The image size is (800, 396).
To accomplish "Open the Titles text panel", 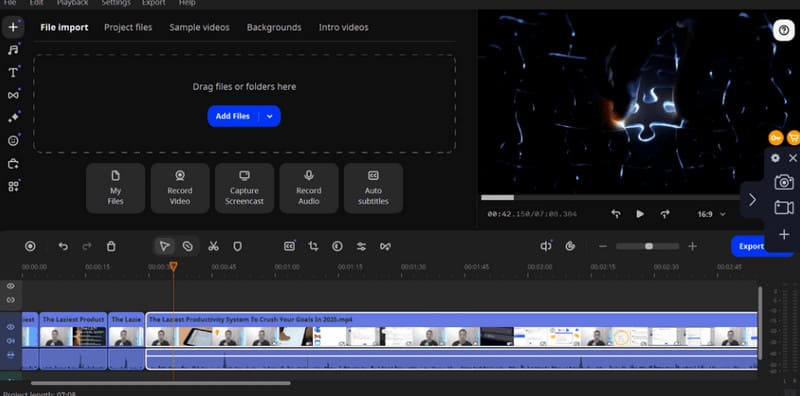I will point(13,72).
